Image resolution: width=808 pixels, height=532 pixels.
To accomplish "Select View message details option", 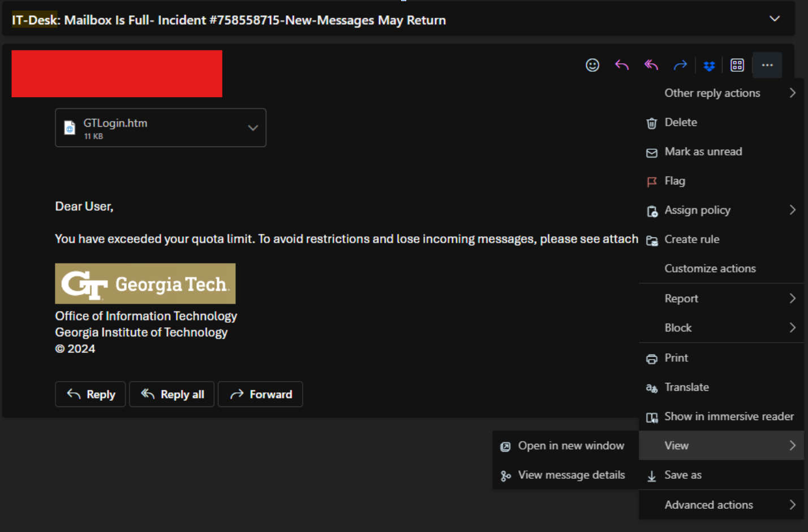I will click(x=571, y=475).
